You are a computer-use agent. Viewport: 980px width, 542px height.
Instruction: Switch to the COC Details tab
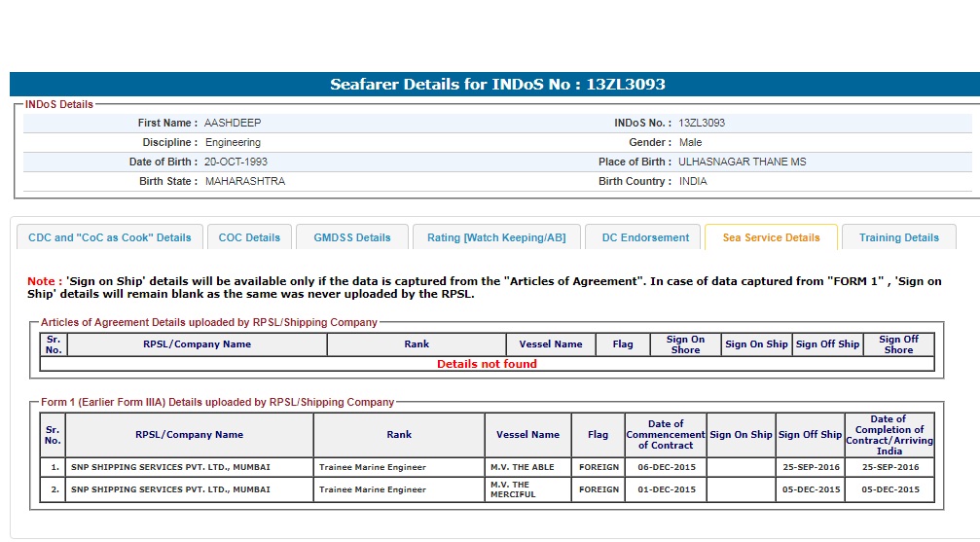pos(249,237)
